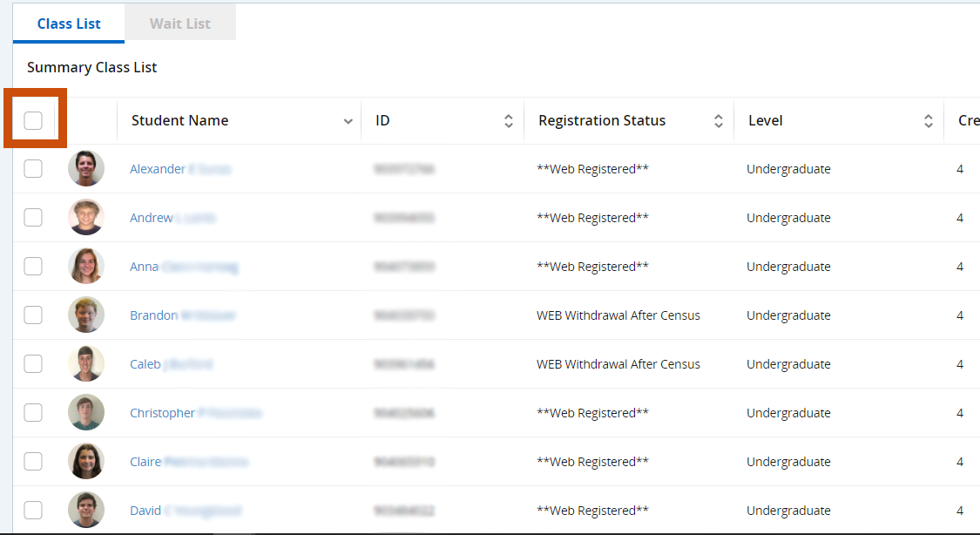This screenshot has height=535, width=980.
Task: Select the checkbox next to Brandon
Action: tap(33, 315)
